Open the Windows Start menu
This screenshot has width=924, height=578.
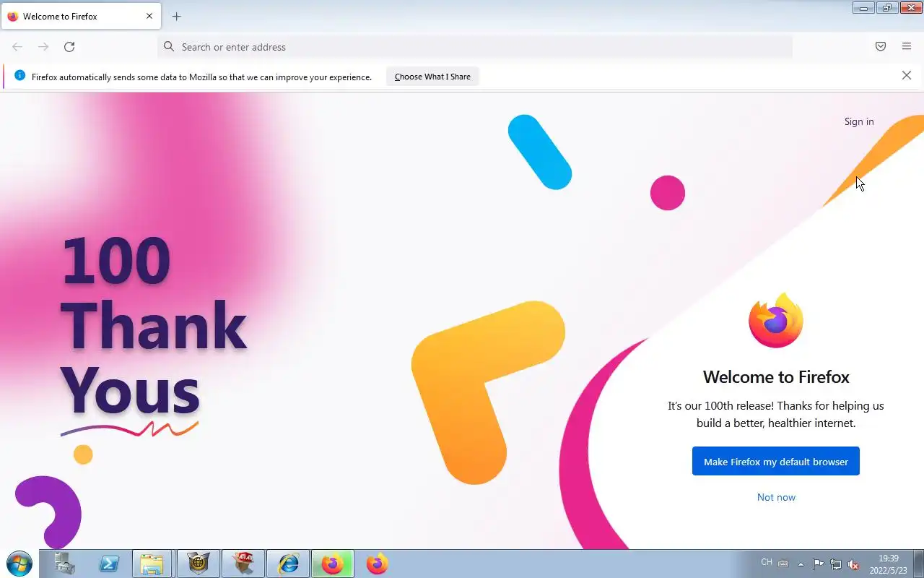19,564
